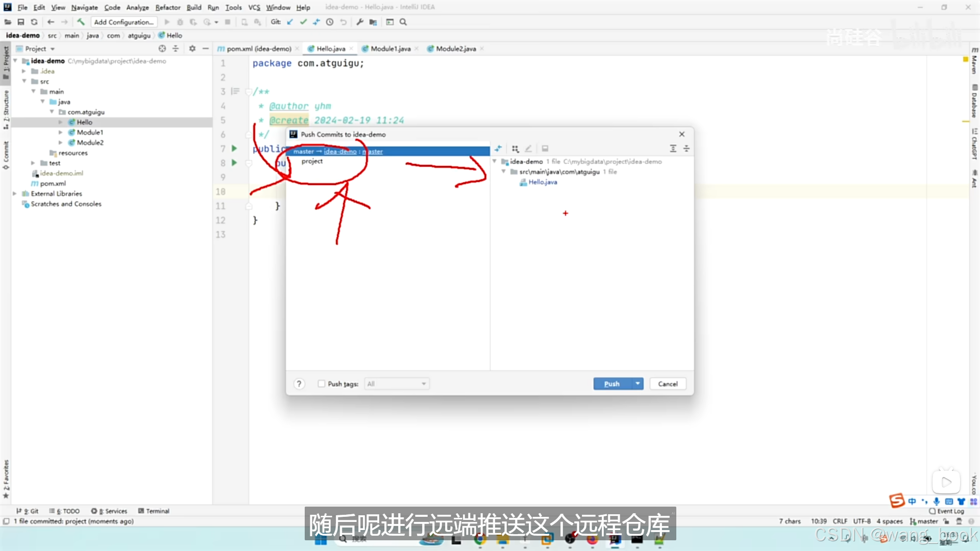Expand the test folder in tree
This screenshot has height=551, width=980.
coord(34,163)
